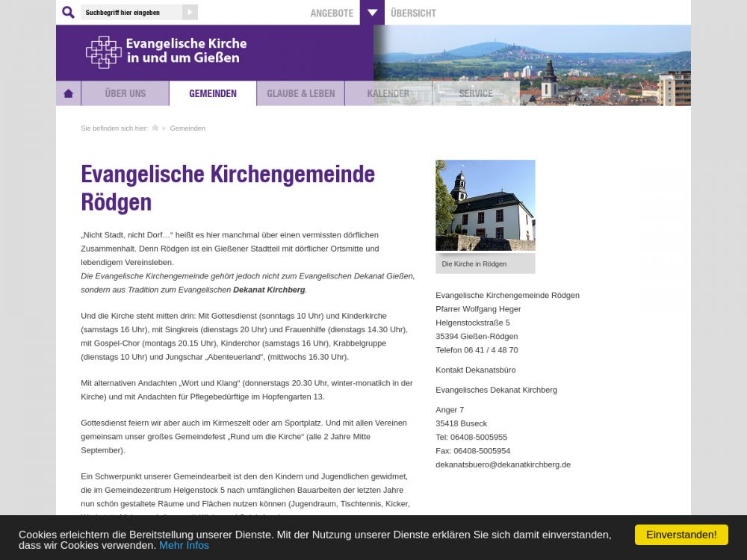Go to the Glaube & Leben tab
This screenshot has height=560, width=747.
click(301, 93)
